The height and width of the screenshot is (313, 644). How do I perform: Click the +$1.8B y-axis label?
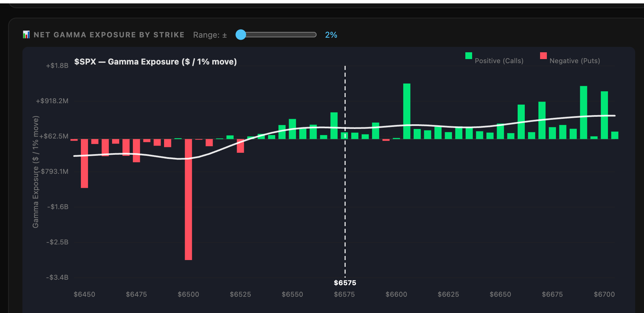tap(57, 66)
